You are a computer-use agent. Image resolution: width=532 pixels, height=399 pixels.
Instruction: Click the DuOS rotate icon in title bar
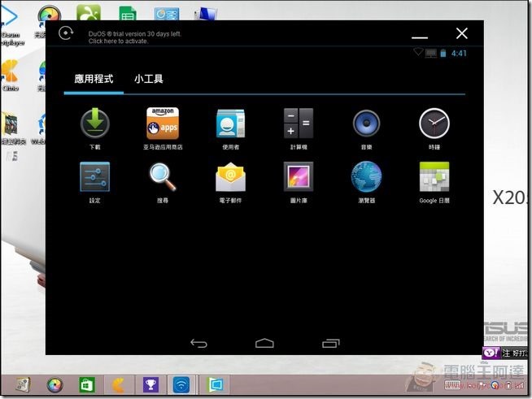pos(66,34)
